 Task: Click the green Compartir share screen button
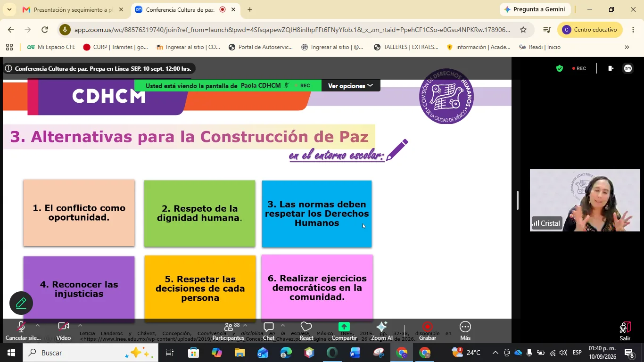(344, 331)
